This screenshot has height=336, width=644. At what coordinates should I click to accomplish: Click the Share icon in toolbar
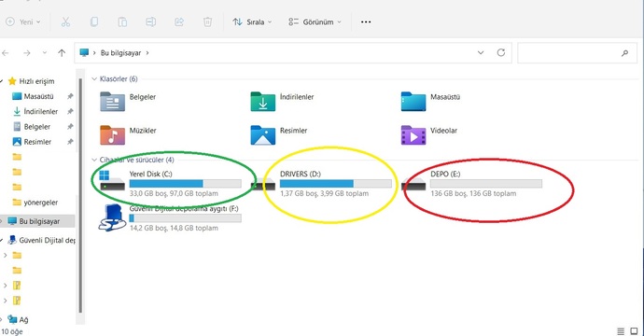pos(179,22)
